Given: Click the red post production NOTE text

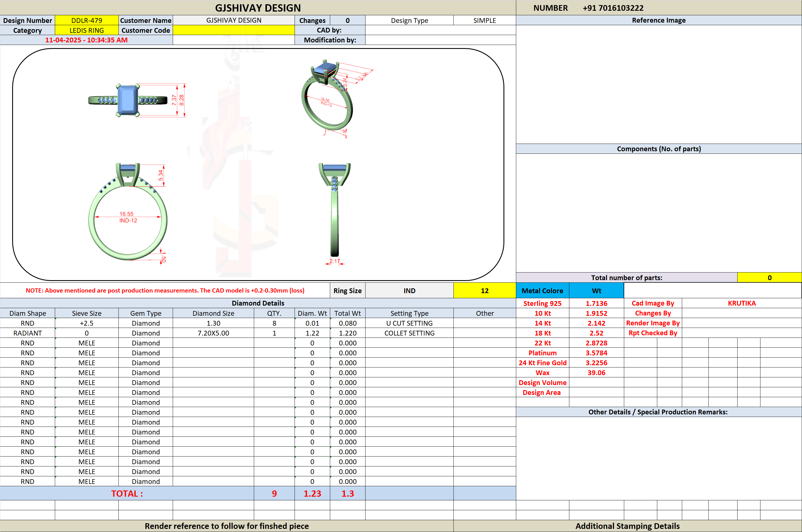Looking at the screenshot, I should click(165, 290).
